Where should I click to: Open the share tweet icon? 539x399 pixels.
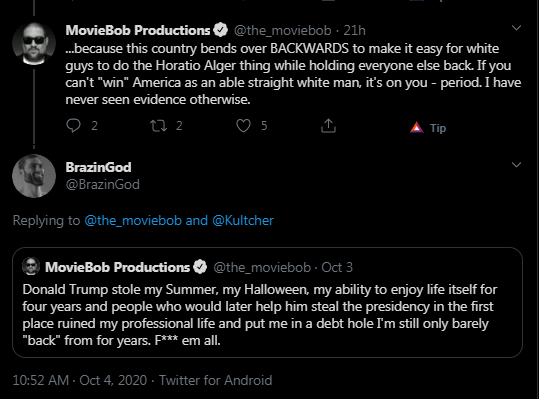pos(328,126)
